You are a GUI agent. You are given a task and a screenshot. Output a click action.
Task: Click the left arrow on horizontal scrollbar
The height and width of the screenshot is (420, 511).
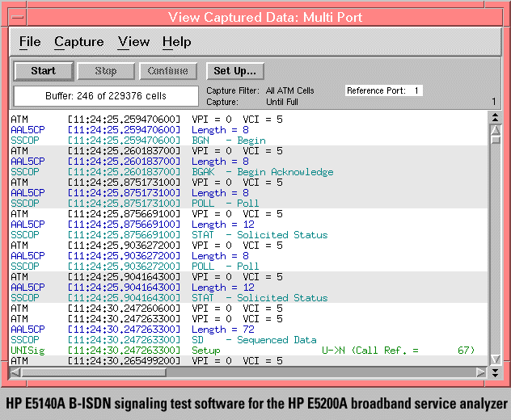coord(15,372)
